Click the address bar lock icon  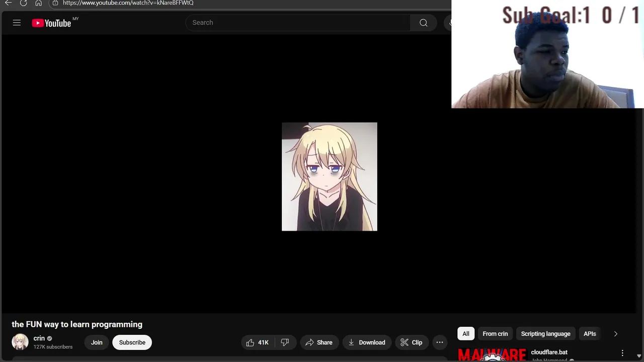pos(55,3)
